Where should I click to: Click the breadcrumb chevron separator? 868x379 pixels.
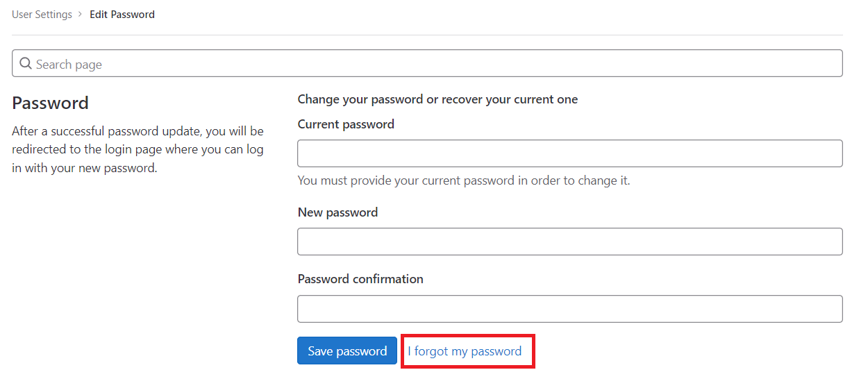[x=81, y=15]
